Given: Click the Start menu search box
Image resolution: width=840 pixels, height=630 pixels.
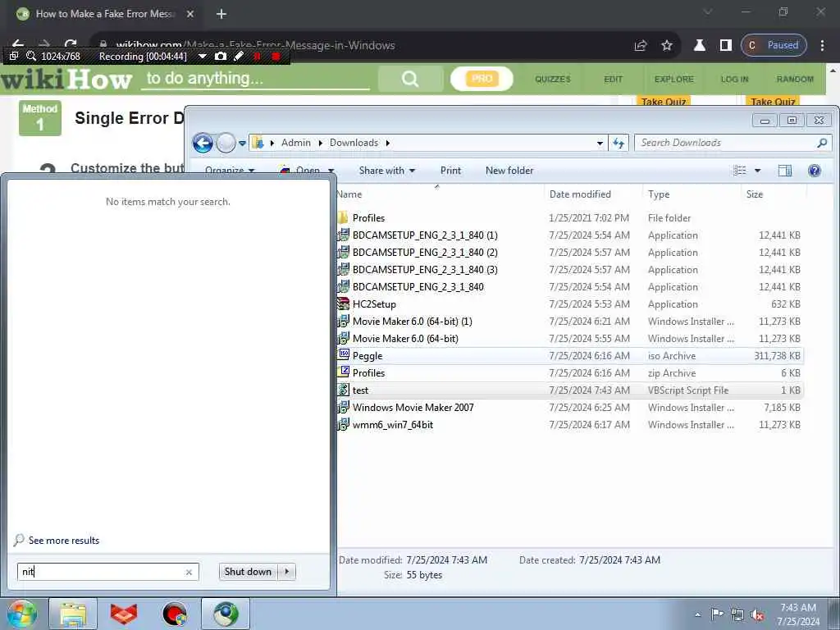Looking at the screenshot, I should [x=107, y=572].
